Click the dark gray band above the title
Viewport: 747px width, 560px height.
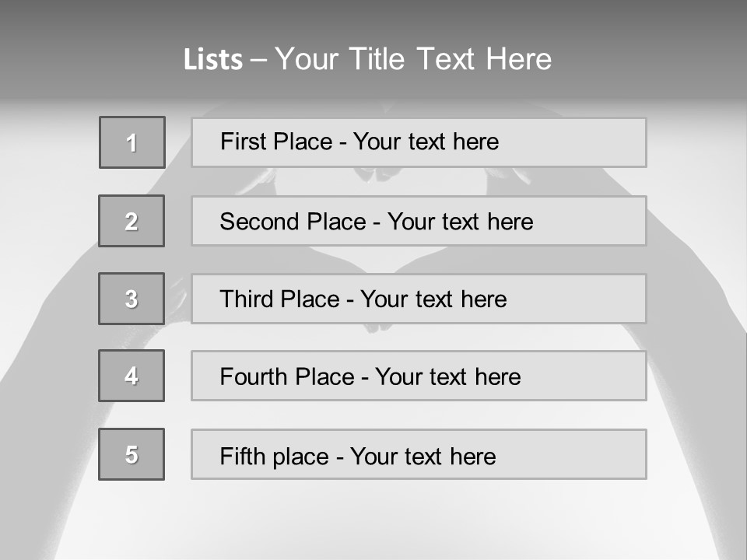pos(373,17)
